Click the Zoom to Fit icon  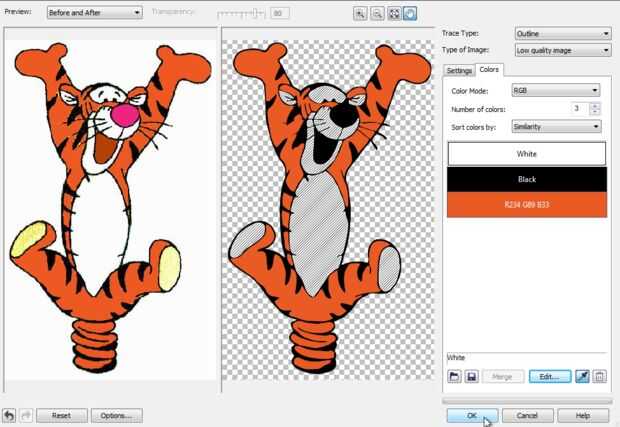(x=394, y=14)
